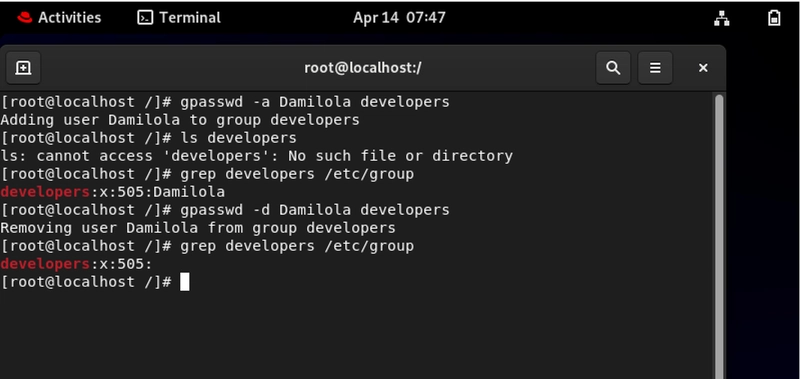Open the terminal hamburger menu
Screen dimensions: 800x379
coord(655,68)
